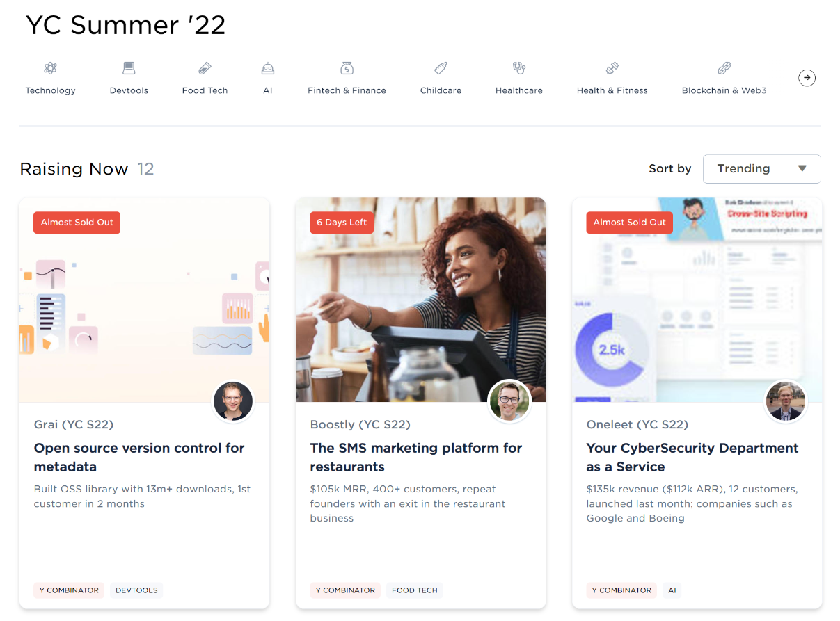This screenshot has height=621, width=840.
Task: Open the Your CyberSecurity Department as a Service title
Action: (x=692, y=458)
